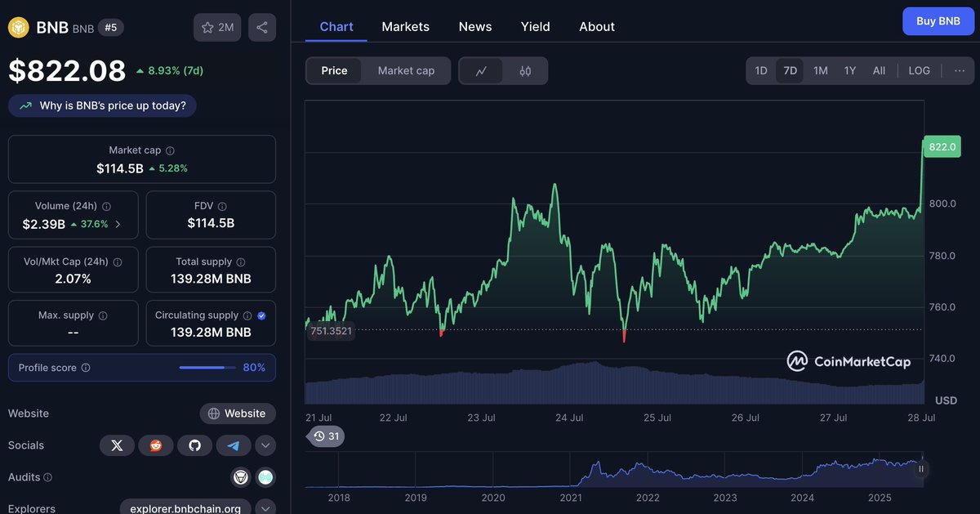Set chart range to All
Viewport: 980px width, 514px height.
point(879,71)
